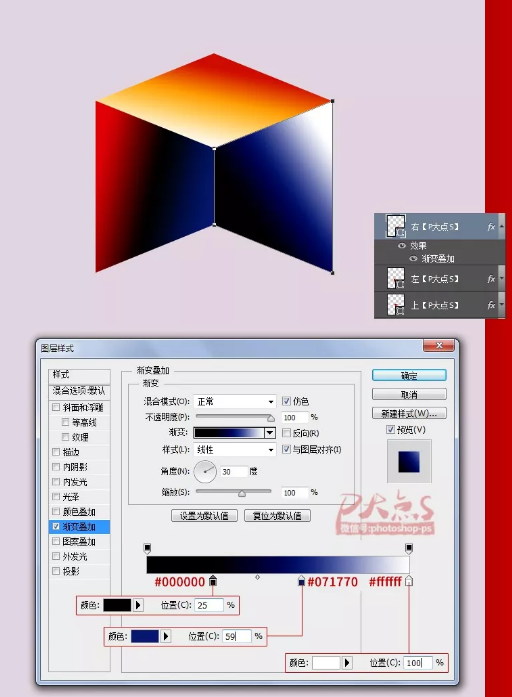Viewport: 512px width, 697px height.
Task: Enable the 斜面和浮雕 checkbox
Action: point(56,407)
